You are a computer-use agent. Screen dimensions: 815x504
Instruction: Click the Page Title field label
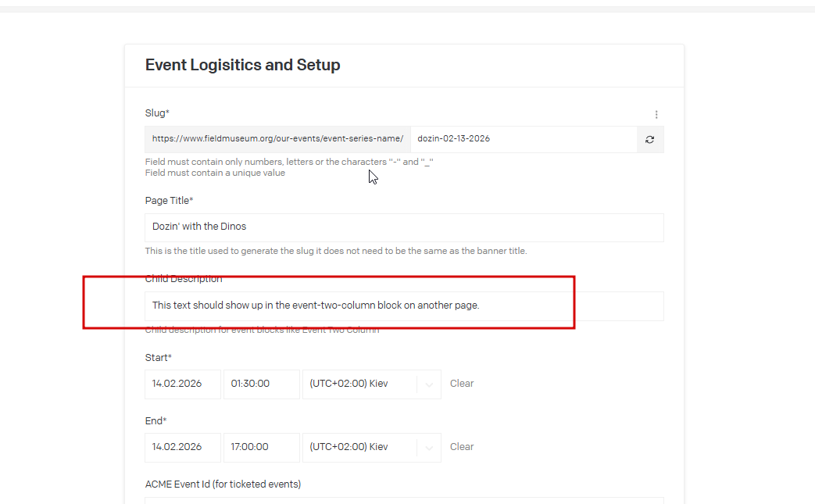[x=168, y=201]
